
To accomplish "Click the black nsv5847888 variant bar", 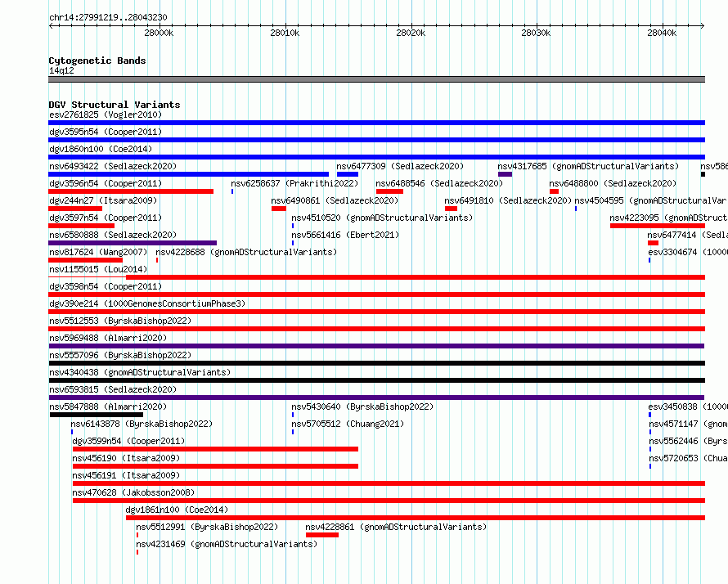I will (97, 415).
